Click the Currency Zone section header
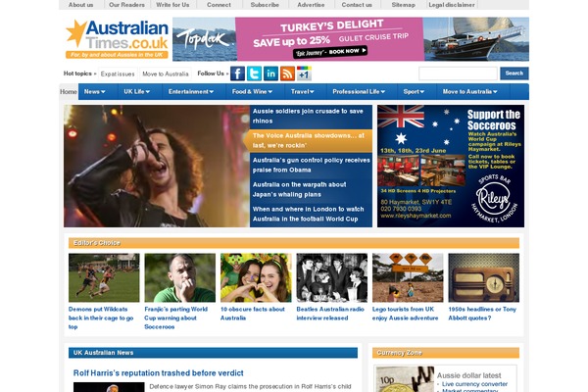 click(446, 353)
